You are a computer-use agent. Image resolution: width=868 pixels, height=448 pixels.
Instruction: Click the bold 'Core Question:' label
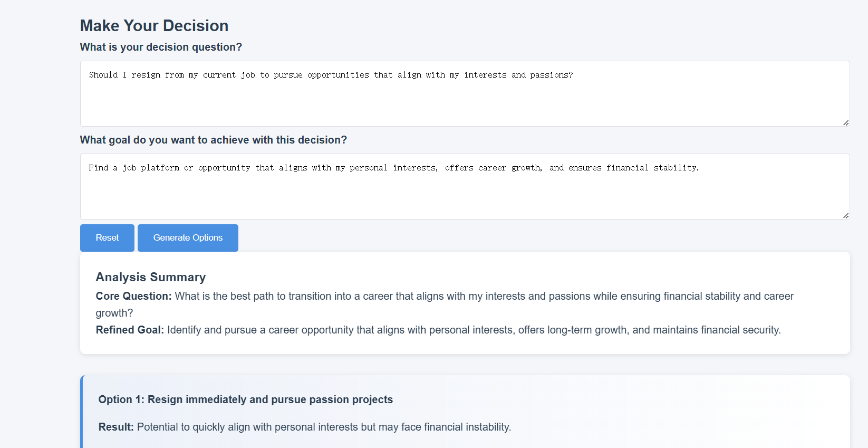pos(133,296)
